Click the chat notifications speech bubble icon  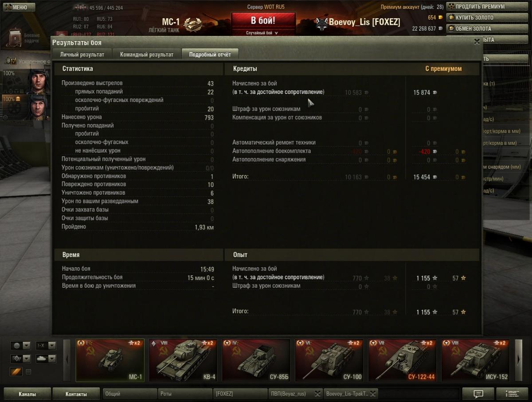tap(478, 394)
